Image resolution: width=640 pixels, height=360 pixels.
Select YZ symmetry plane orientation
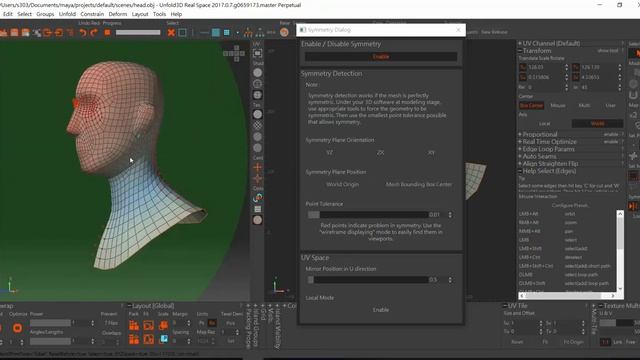tap(329, 153)
